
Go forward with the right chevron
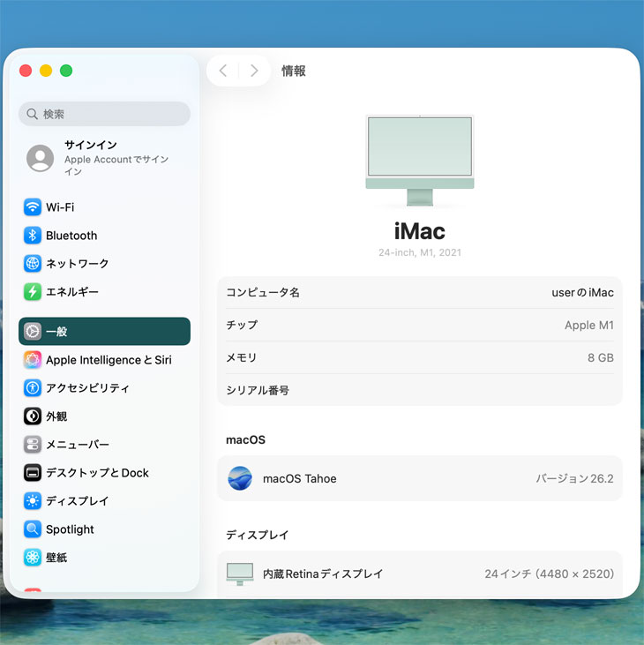click(x=254, y=71)
